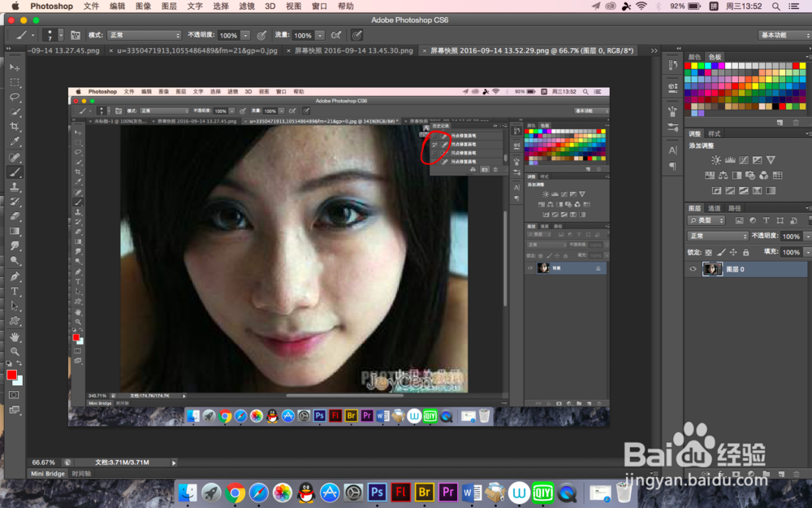Image resolution: width=812 pixels, height=508 pixels.
Task: Switch to the 通道 tab
Action: point(714,208)
